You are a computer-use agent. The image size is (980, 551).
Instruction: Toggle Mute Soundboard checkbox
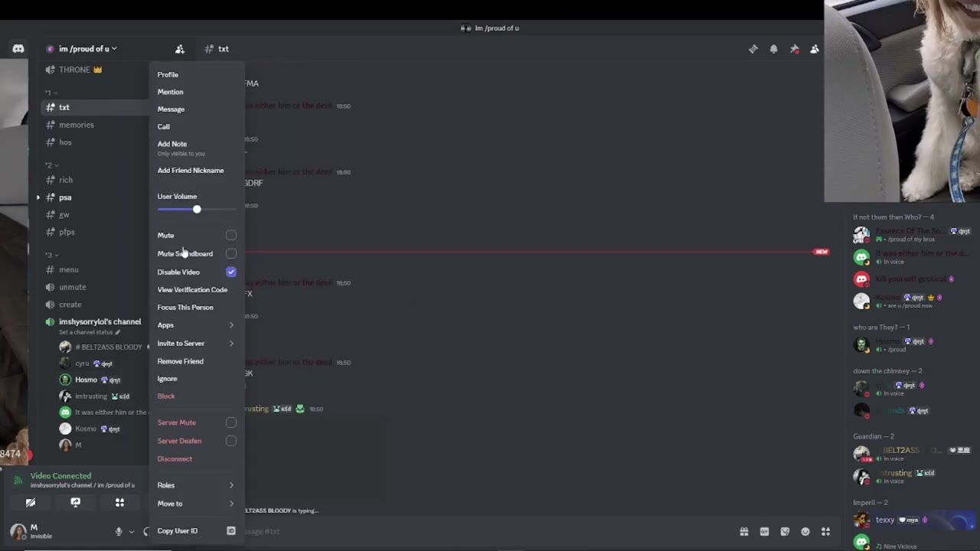coord(231,253)
